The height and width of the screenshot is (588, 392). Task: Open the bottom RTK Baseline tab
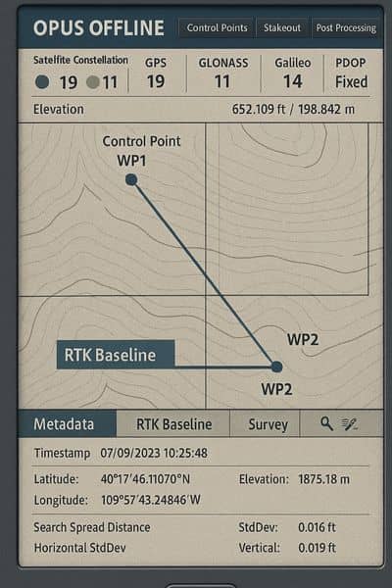(173, 424)
